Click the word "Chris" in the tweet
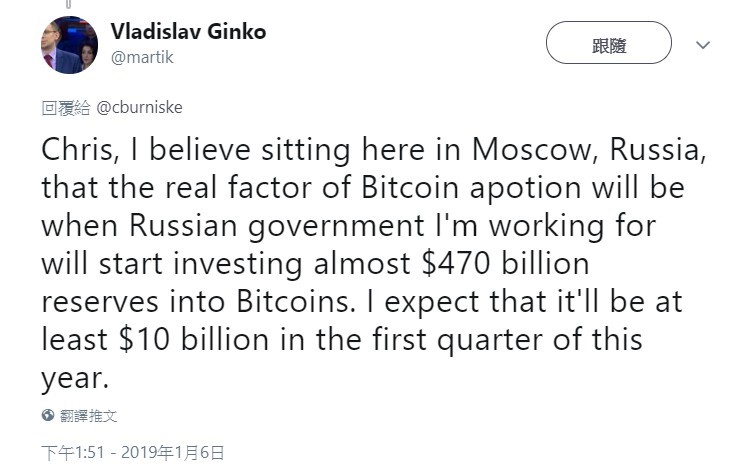The width and height of the screenshot is (753, 476). pyautogui.click(x=84, y=150)
